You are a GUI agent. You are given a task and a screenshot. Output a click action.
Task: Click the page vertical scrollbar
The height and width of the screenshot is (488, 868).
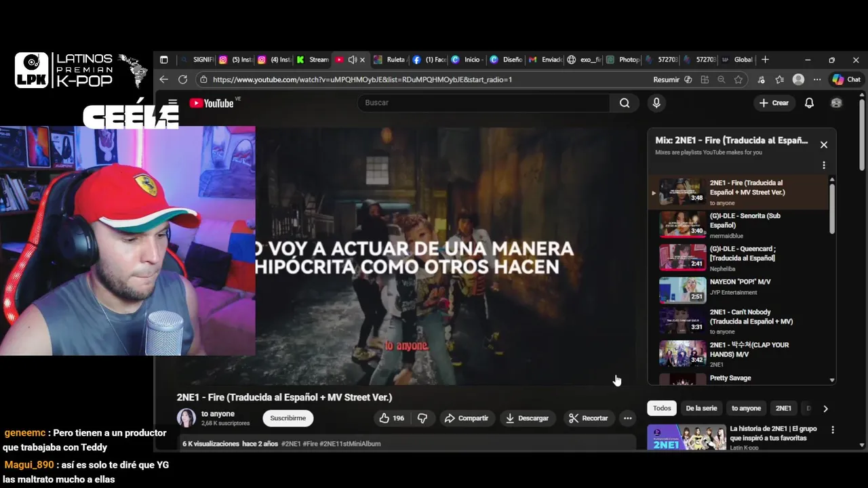point(862,136)
